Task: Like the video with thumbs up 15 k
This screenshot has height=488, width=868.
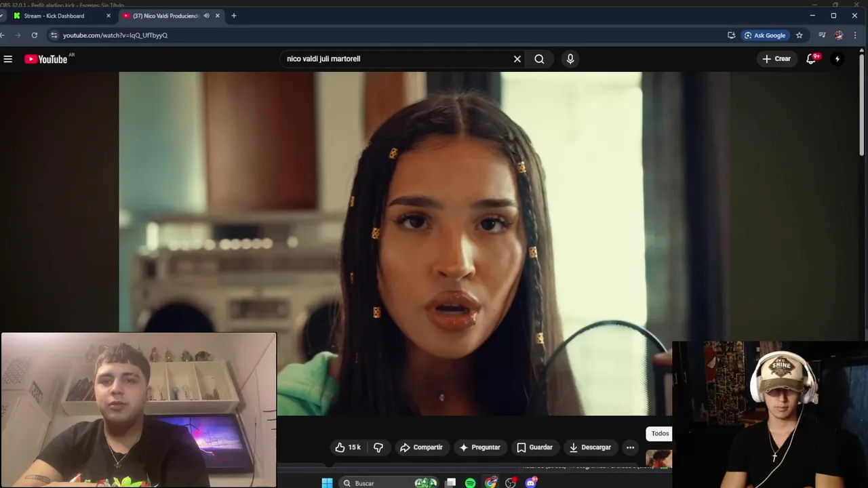Action: 348,447
